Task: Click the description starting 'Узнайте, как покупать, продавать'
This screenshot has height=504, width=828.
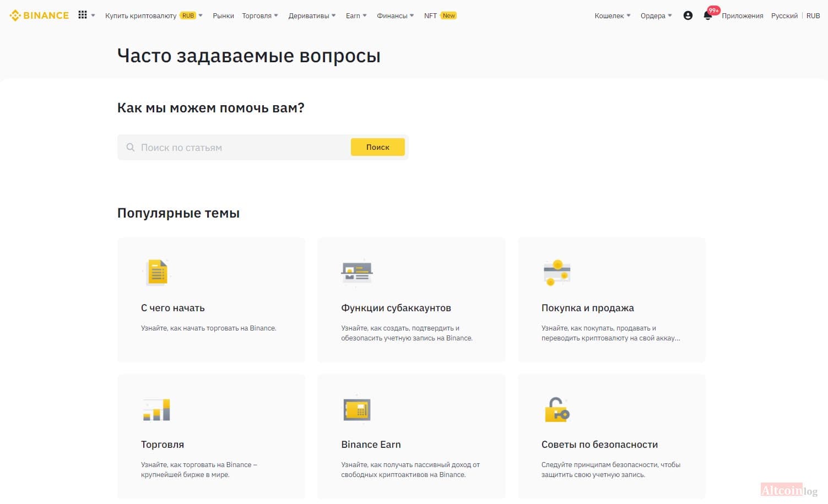Action: point(611,333)
